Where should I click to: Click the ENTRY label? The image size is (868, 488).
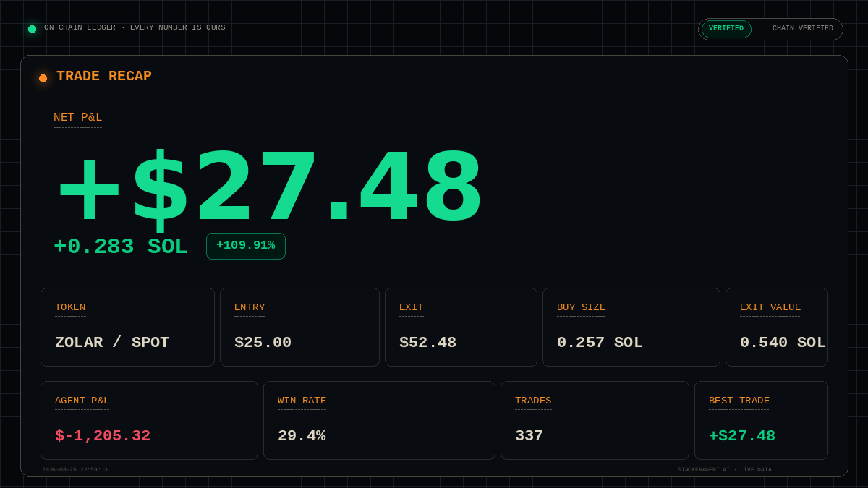(x=250, y=307)
